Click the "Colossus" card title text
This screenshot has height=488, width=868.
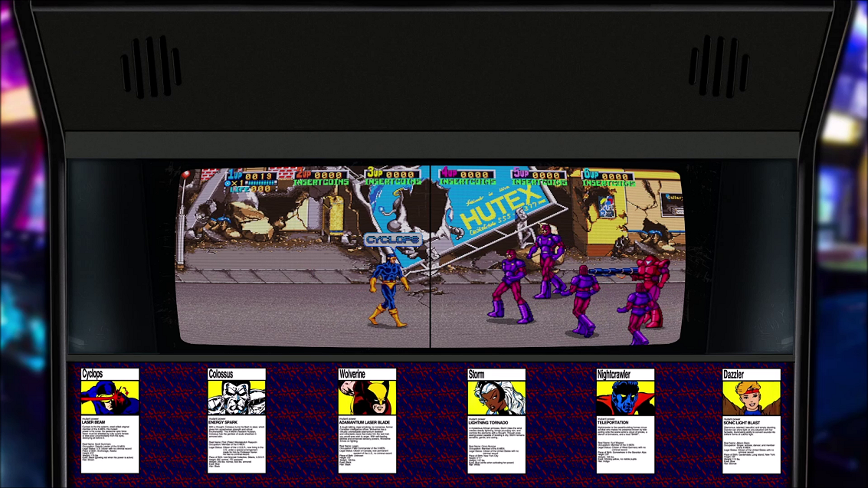(x=221, y=375)
